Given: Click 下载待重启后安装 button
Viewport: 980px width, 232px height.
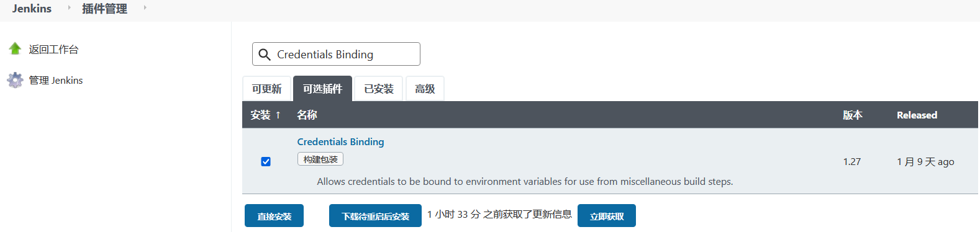Looking at the screenshot, I should (375, 216).
